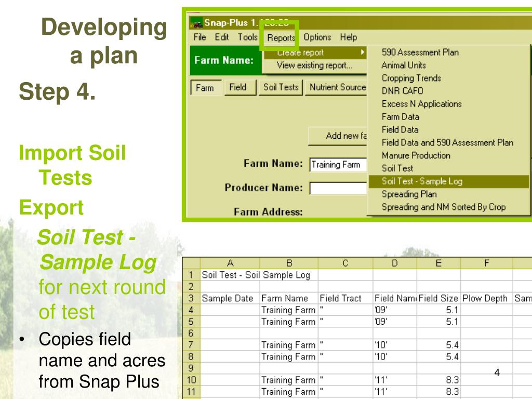Switch to the Soil Tests tab
532x399 pixels.
click(281, 87)
